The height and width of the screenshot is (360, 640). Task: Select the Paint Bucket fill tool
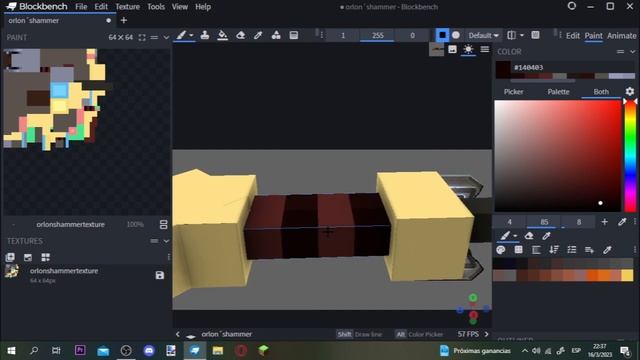[x=222, y=36]
